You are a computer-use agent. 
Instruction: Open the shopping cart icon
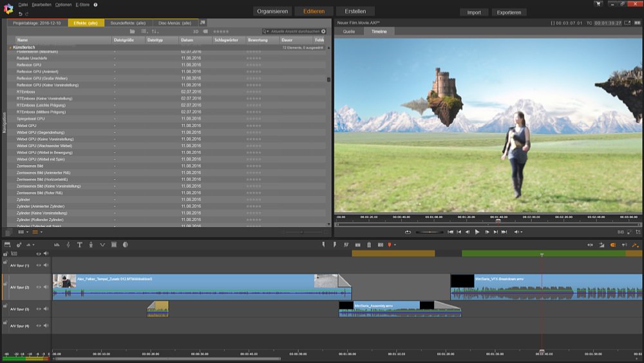pyautogui.click(x=599, y=4)
